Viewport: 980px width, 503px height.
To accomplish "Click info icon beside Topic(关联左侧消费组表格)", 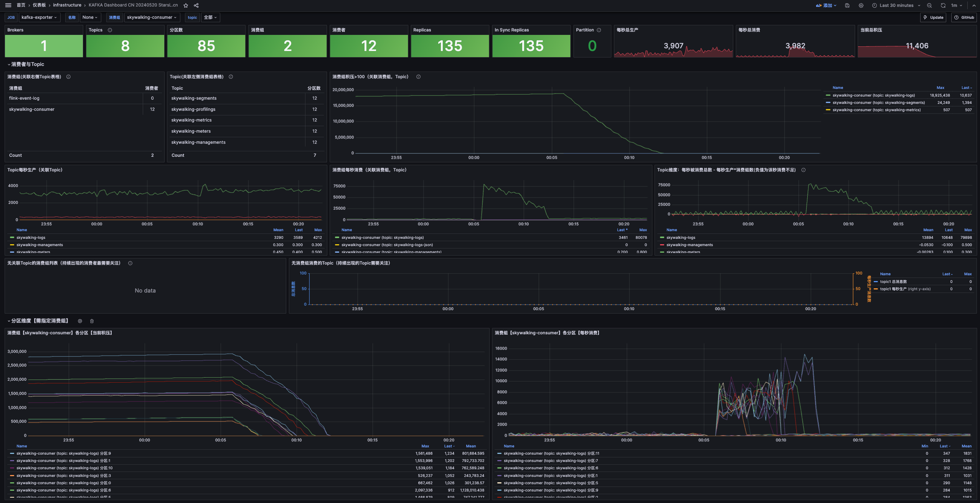I will (231, 77).
